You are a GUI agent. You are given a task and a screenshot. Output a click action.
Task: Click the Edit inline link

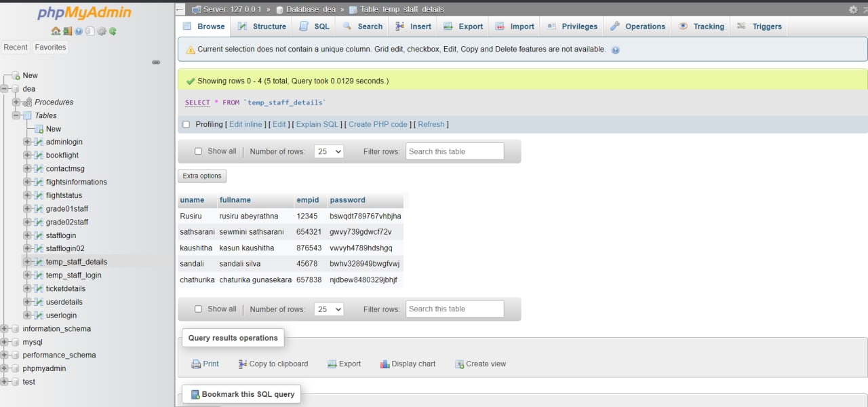coord(245,125)
